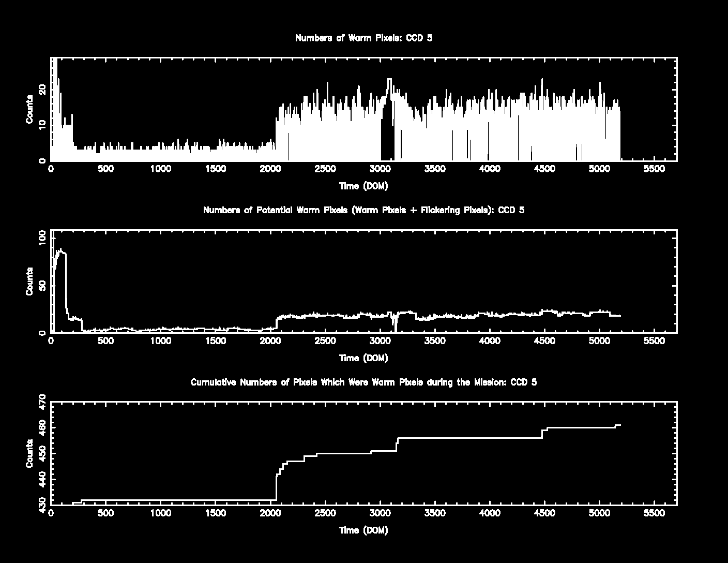Viewport: 728px width, 563px height.
Task: Click the 3000 tick on middle chart axis
Action: [380, 341]
